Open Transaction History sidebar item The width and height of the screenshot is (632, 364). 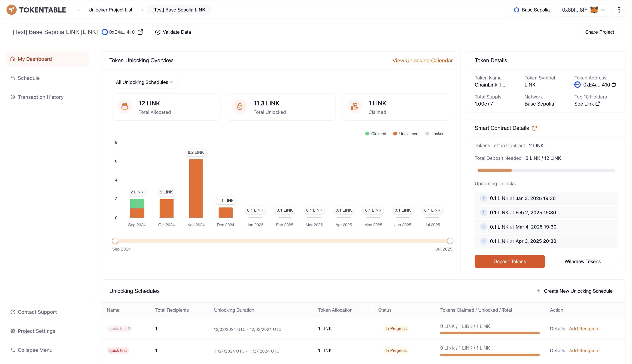click(41, 97)
